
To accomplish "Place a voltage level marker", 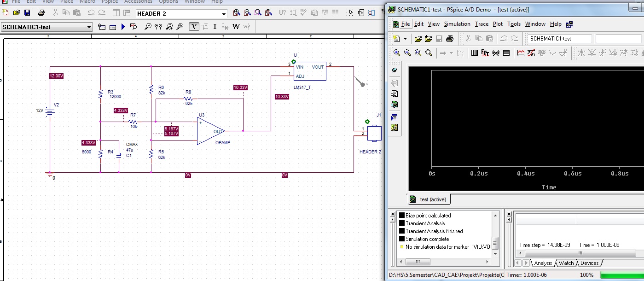I will tap(148, 27).
